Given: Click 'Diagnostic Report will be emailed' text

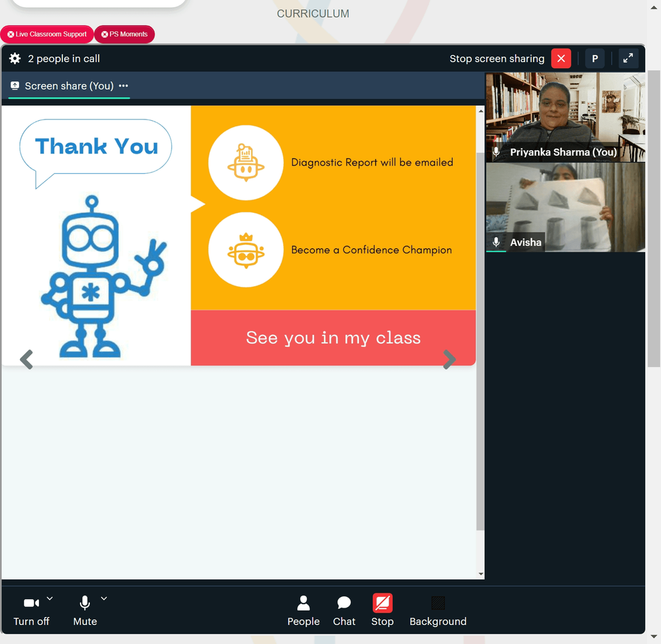Looking at the screenshot, I should click(372, 162).
